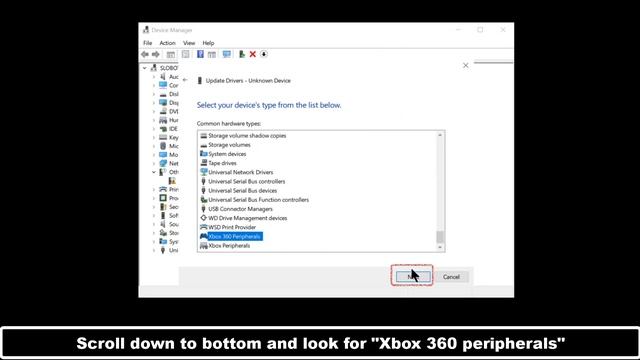
Task: Select System devices in hardware list
Action: 227,154
